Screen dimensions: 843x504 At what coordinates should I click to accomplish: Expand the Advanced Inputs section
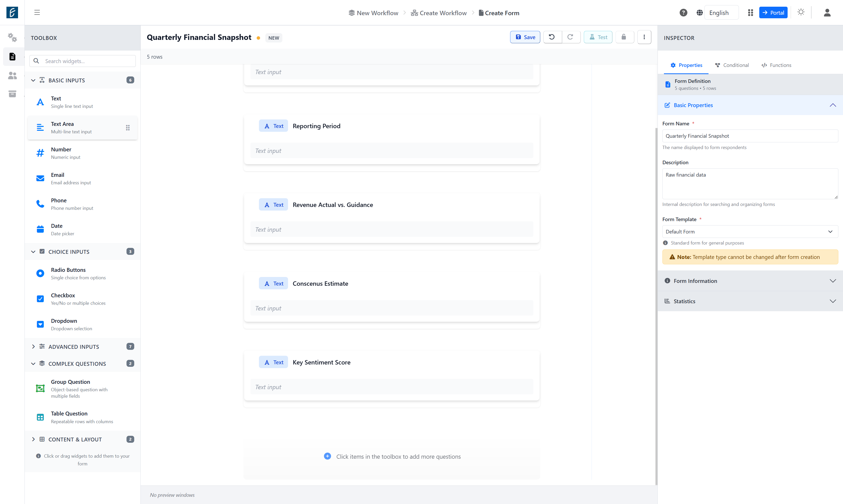(83, 347)
